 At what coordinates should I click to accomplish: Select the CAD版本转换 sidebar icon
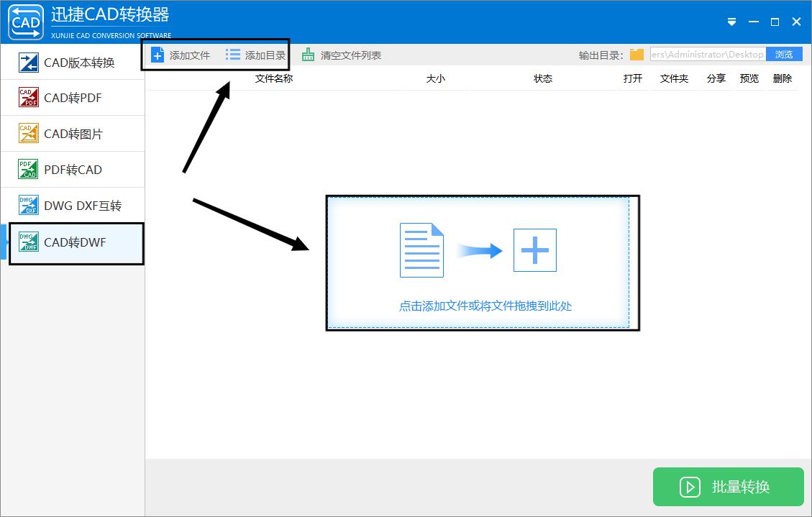click(x=30, y=61)
